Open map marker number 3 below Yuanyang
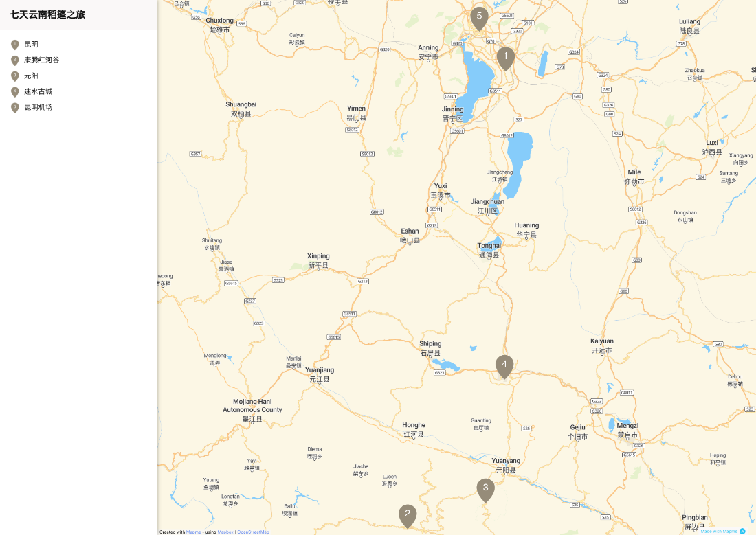The height and width of the screenshot is (535, 756). 485,490
